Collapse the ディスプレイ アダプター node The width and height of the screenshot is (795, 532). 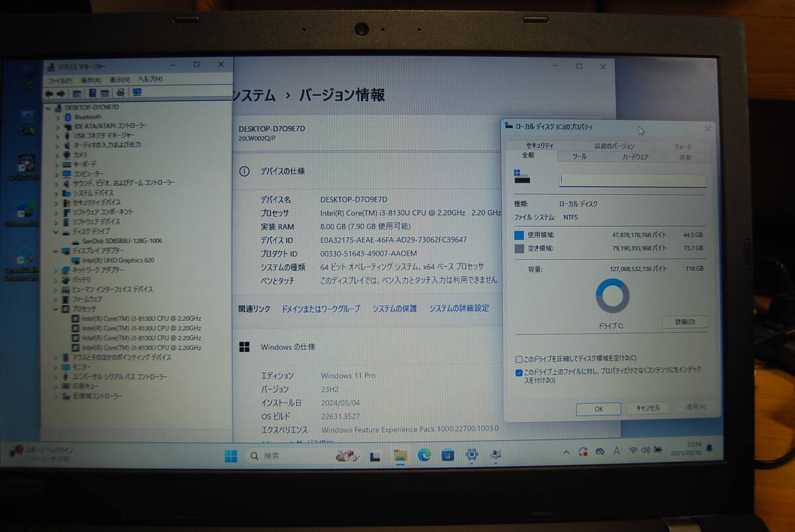pyautogui.click(x=56, y=251)
